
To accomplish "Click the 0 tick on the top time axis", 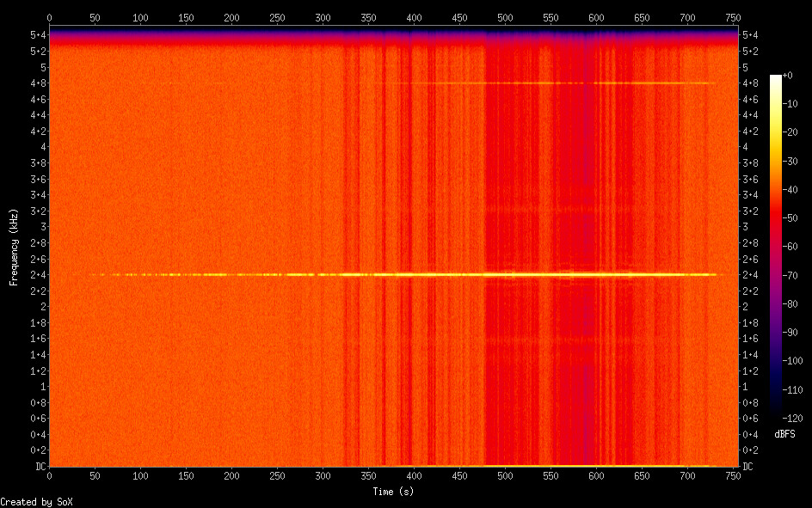I will click(49, 17).
